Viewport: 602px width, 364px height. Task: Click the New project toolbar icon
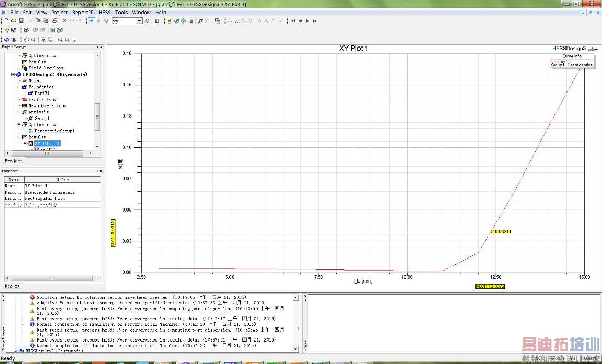click(x=6, y=21)
